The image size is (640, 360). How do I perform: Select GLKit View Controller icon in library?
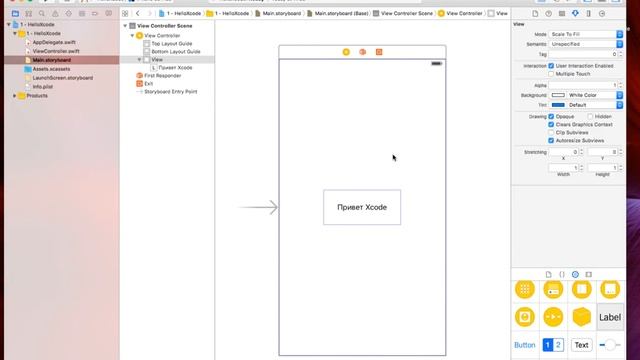[525, 317]
